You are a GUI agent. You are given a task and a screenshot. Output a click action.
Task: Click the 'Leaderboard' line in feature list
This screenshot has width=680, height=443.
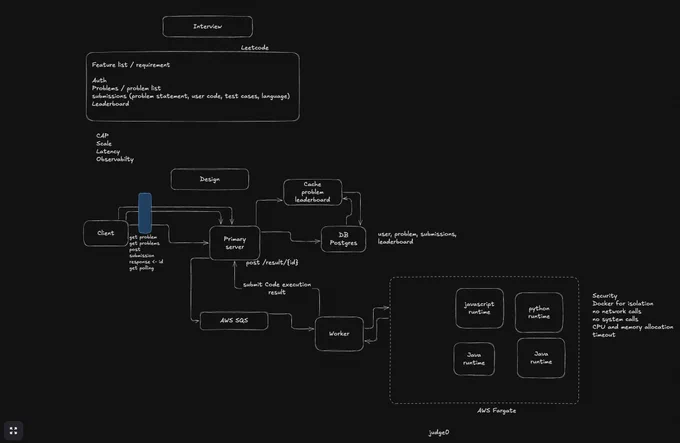(x=111, y=104)
